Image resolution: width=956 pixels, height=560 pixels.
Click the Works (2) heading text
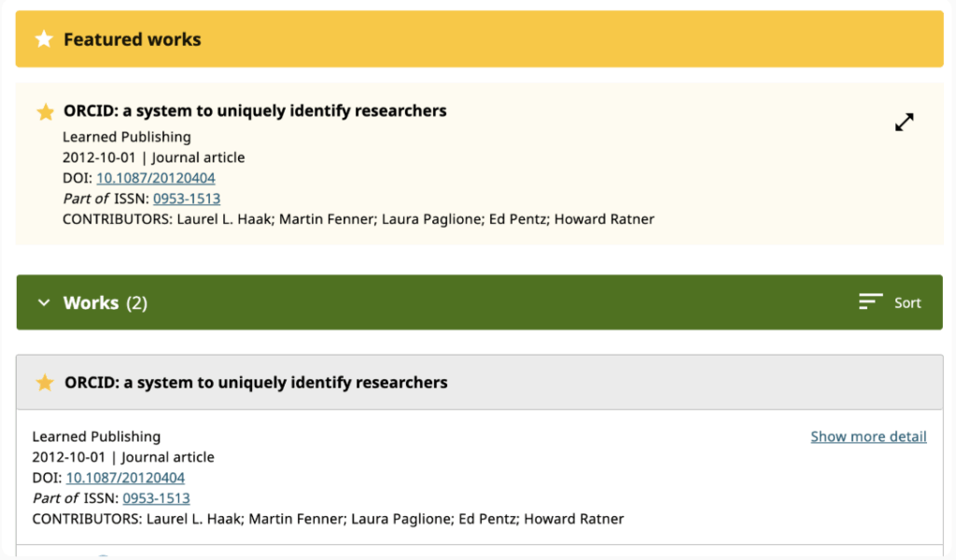pyautogui.click(x=105, y=302)
